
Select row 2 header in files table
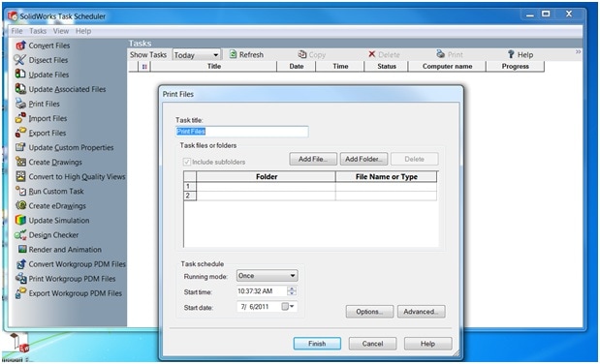[190, 196]
